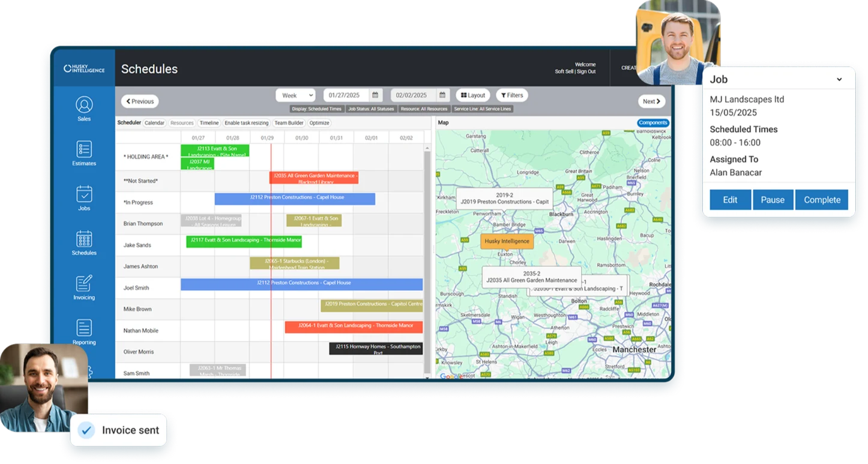The image size is (868, 464).
Task: Click the Invoice sent checkmark icon
Action: tap(87, 430)
